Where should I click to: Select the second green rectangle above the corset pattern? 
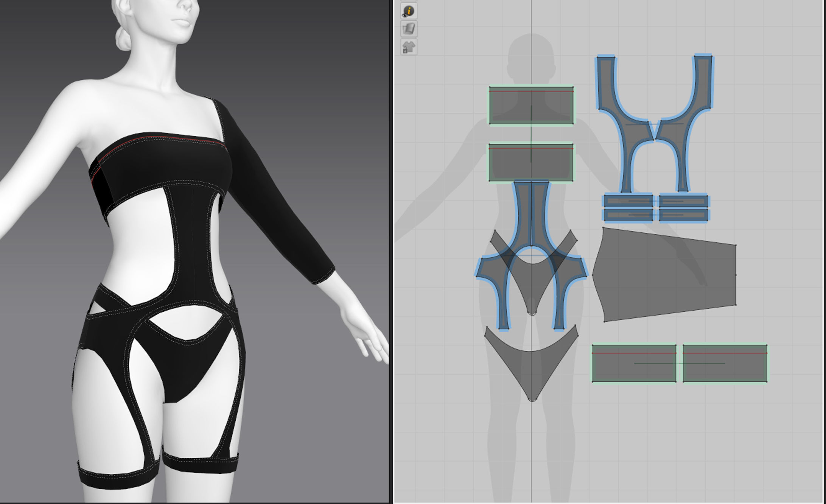531,162
